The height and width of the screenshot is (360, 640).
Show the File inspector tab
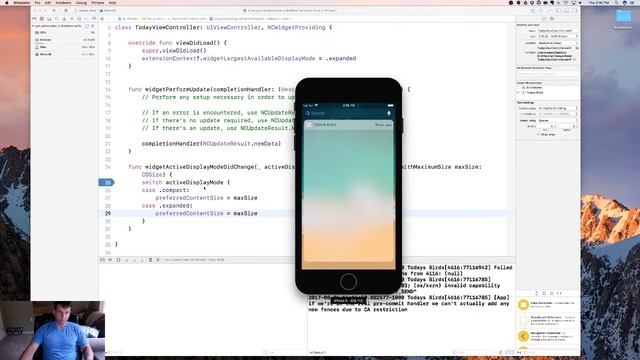544,19
